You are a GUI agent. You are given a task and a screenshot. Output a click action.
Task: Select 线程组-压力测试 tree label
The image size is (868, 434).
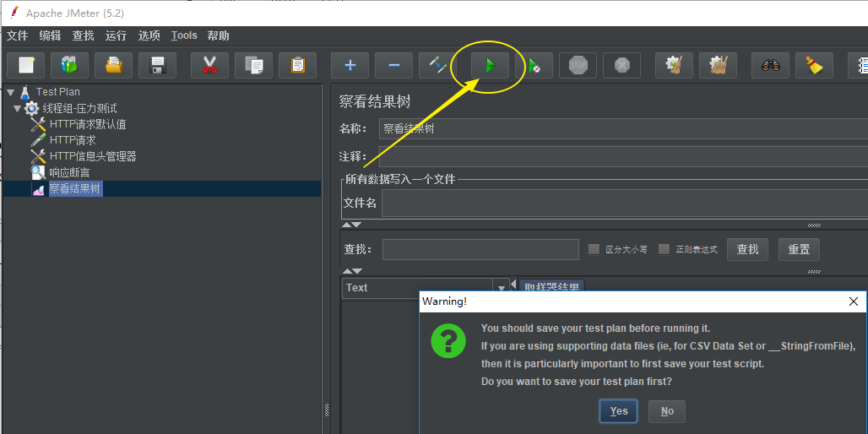point(79,108)
